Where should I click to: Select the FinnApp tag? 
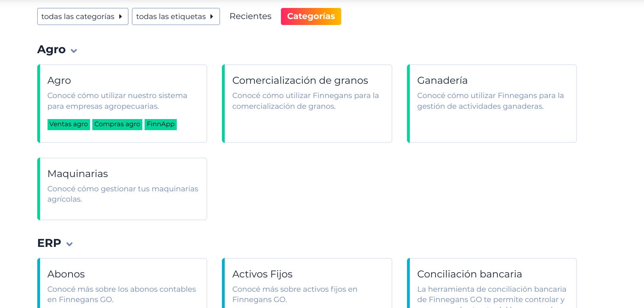coord(161,124)
